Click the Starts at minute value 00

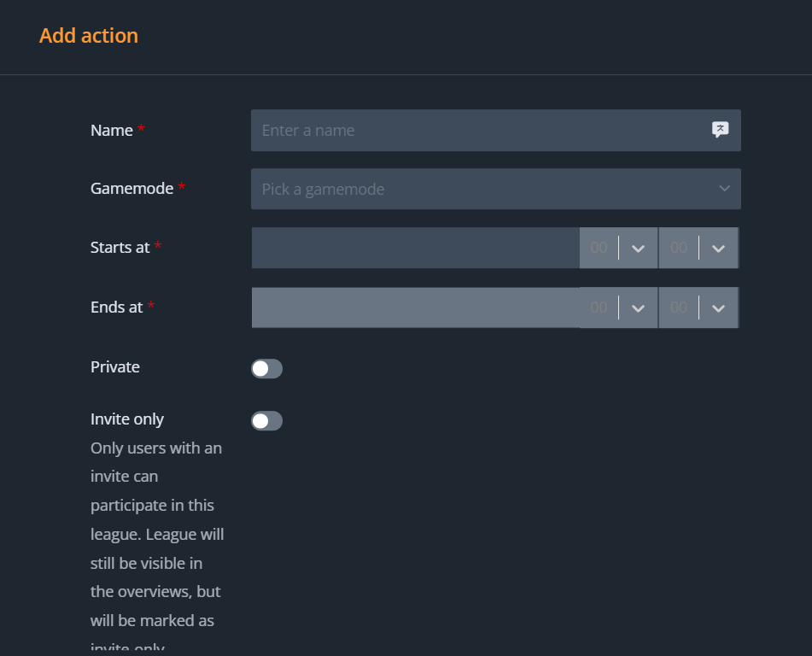pyautogui.click(x=679, y=248)
